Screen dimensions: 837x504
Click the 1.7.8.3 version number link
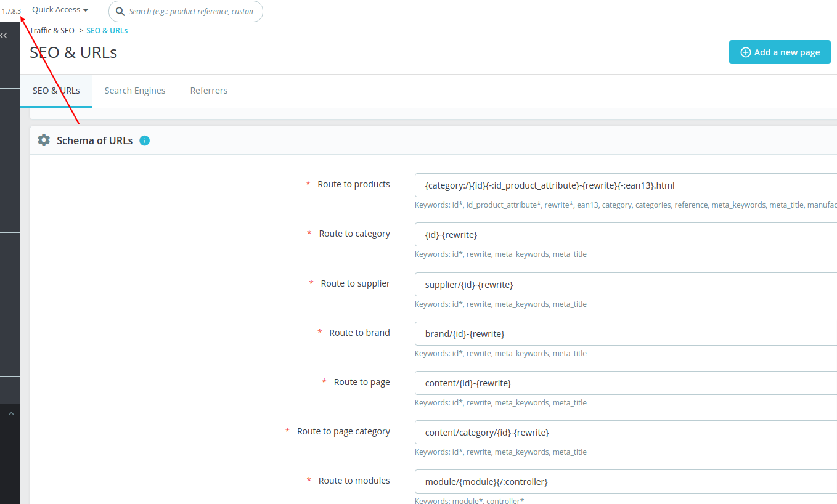[11, 10]
